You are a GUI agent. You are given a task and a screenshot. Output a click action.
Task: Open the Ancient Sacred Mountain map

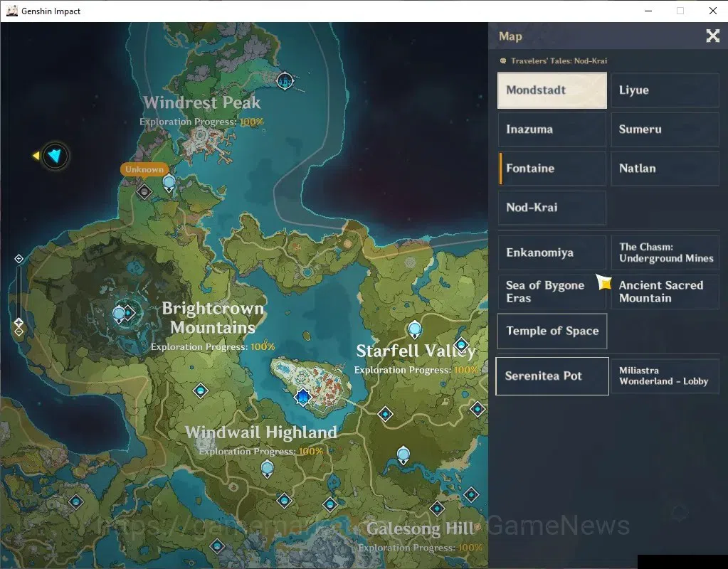click(x=665, y=292)
